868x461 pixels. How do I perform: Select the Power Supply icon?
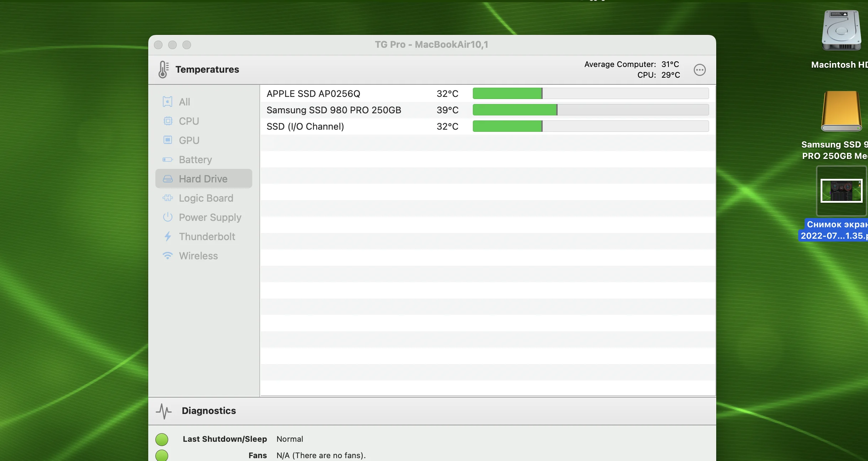point(167,217)
